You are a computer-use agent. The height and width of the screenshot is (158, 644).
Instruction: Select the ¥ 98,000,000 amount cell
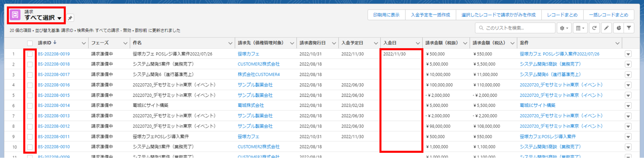point(438,126)
